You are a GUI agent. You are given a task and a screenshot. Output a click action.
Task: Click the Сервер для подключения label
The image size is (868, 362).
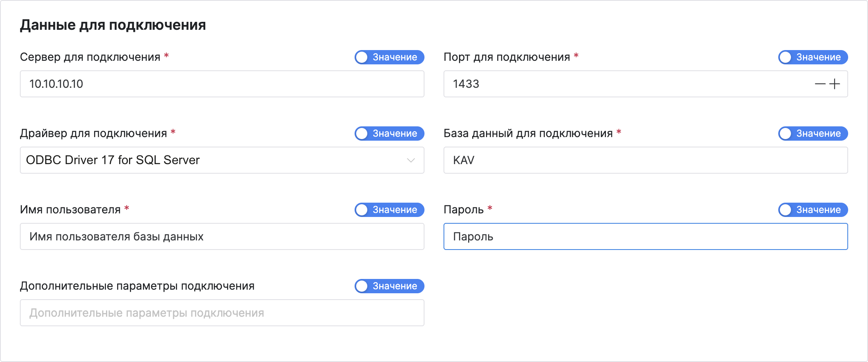click(x=90, y=57)
